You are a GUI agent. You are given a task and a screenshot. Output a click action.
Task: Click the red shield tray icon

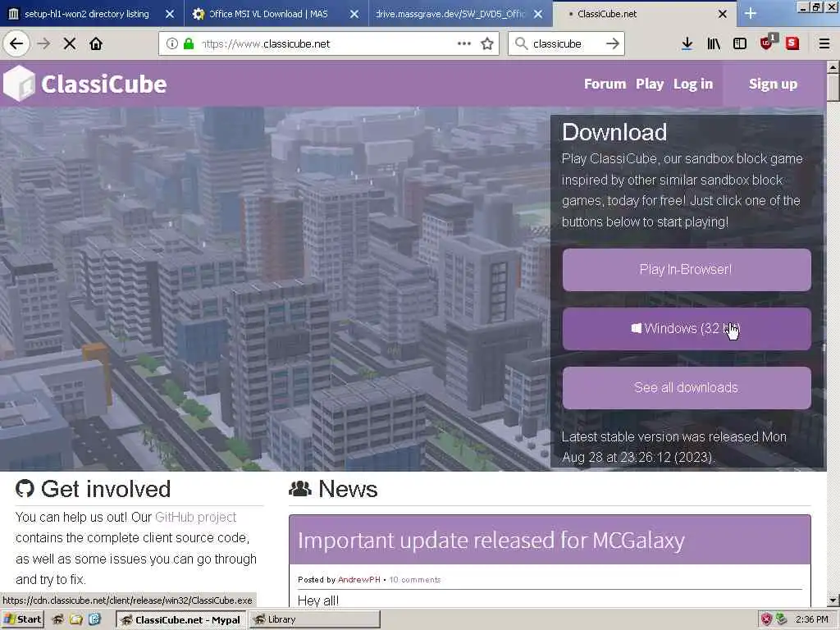pos(767,619)
